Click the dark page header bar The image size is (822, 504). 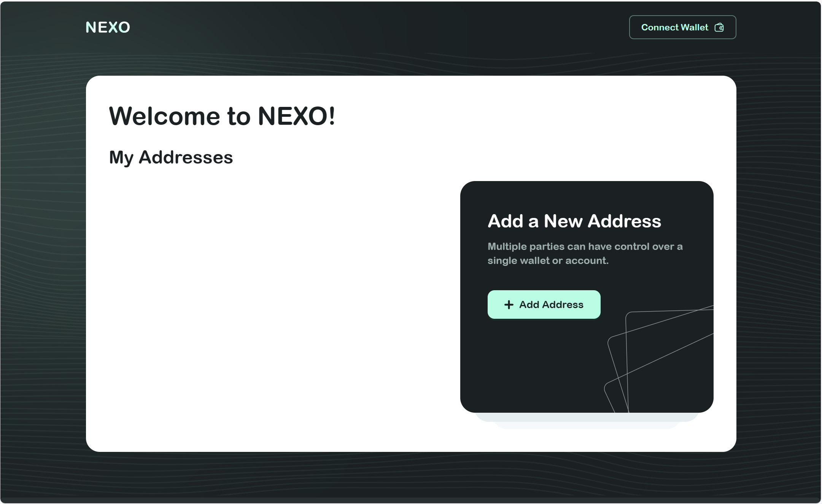pos(380,27)
